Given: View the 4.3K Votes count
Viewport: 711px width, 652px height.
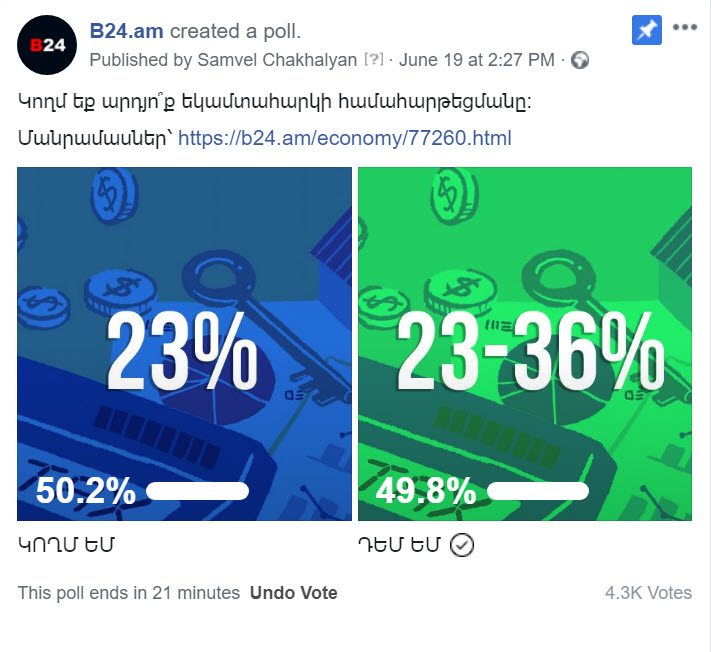Looking at the screenshot, I should 648,593.
